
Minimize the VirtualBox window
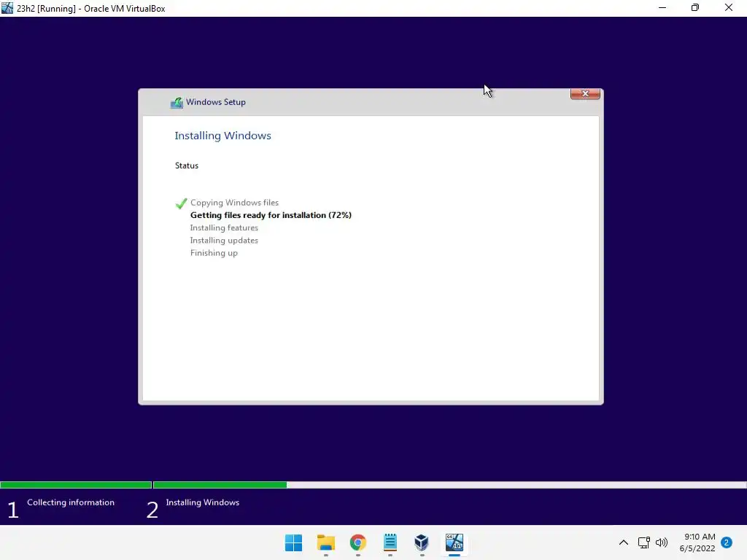click(x=662, y=7)
